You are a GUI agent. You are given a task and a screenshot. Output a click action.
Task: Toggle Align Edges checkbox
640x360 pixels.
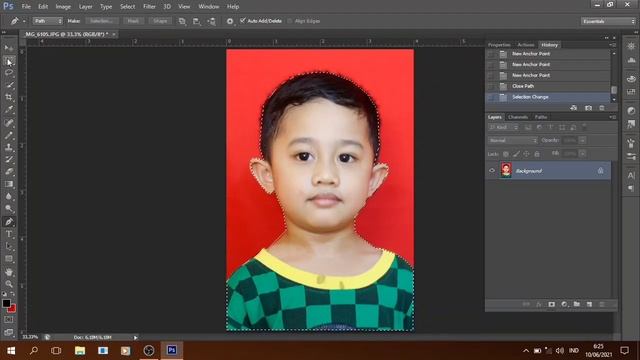point(290,21)
